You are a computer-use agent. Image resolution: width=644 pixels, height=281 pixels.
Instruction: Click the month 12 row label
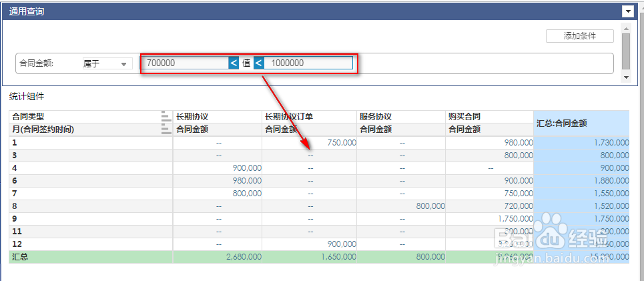(x=91, y=244)
